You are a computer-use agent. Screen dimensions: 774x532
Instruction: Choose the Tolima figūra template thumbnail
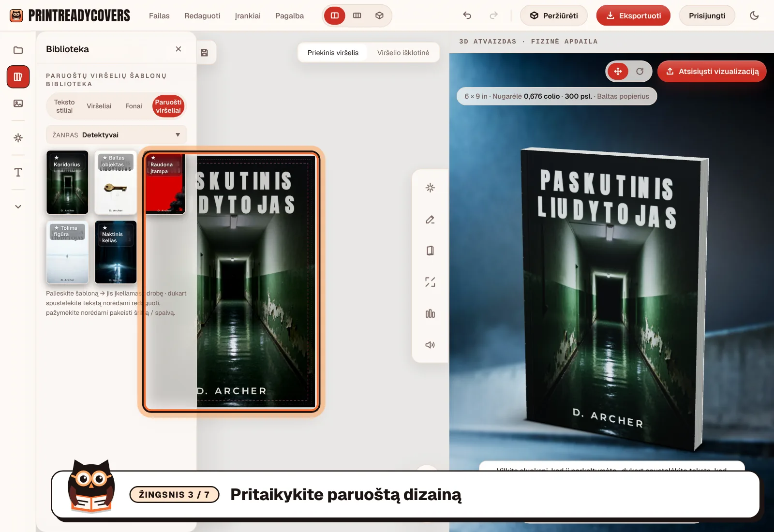(67, 252)
